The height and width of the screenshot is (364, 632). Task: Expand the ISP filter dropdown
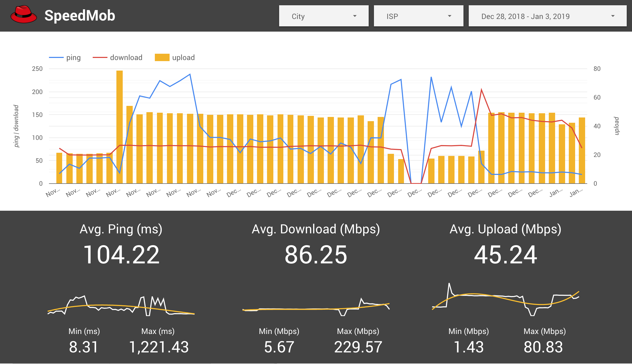tap(418, 16)
